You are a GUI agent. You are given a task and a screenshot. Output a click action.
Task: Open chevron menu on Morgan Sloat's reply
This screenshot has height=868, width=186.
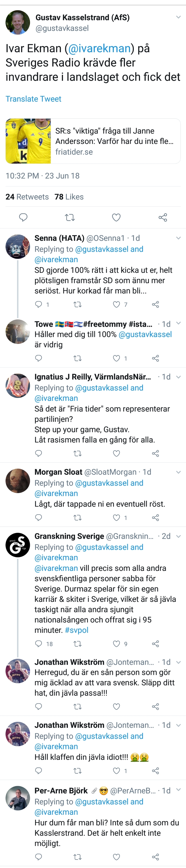pyautogui.click(x=179, y=472)
